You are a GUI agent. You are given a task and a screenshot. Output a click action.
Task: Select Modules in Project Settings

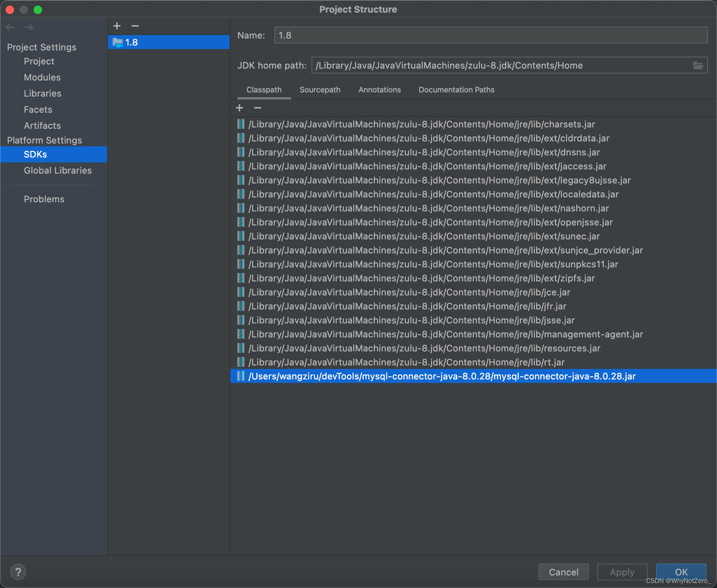click(x=42, y=77)
